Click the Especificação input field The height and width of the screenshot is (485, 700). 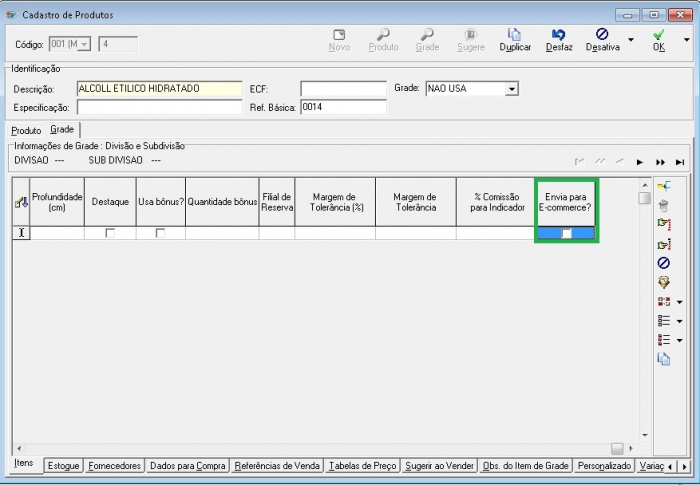tap(160, 107)
